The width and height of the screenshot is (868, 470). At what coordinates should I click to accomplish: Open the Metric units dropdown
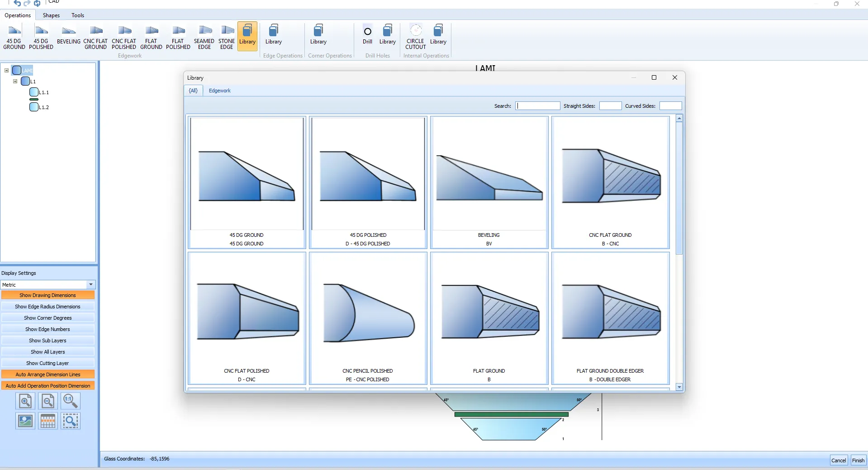click(91, 285)
